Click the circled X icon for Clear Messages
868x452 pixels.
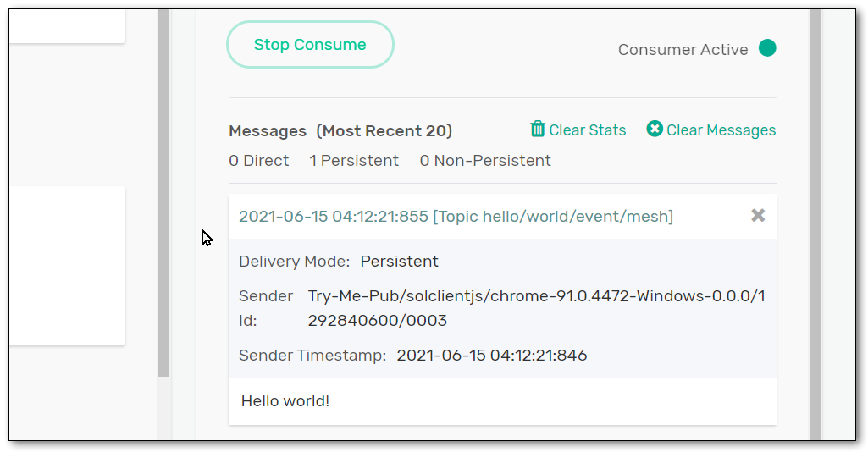pyautogui.click(x=655, y=129)
